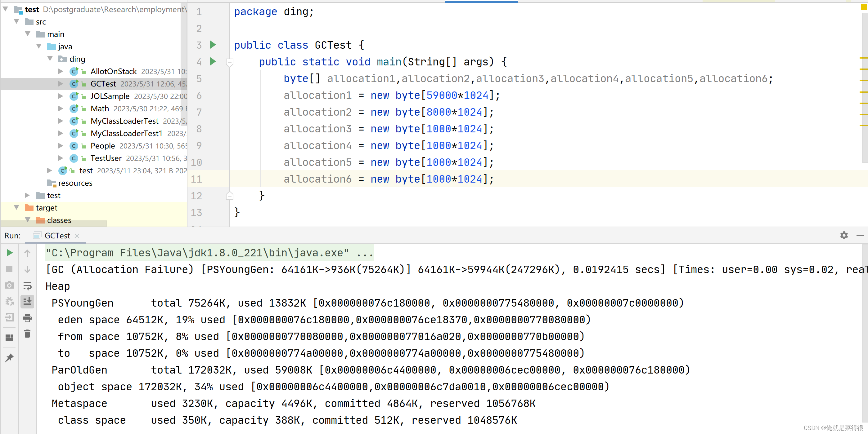Click the project tree horizontal scrollbar
The width and height of the screenshot is (868, 434).
point(54,223)
